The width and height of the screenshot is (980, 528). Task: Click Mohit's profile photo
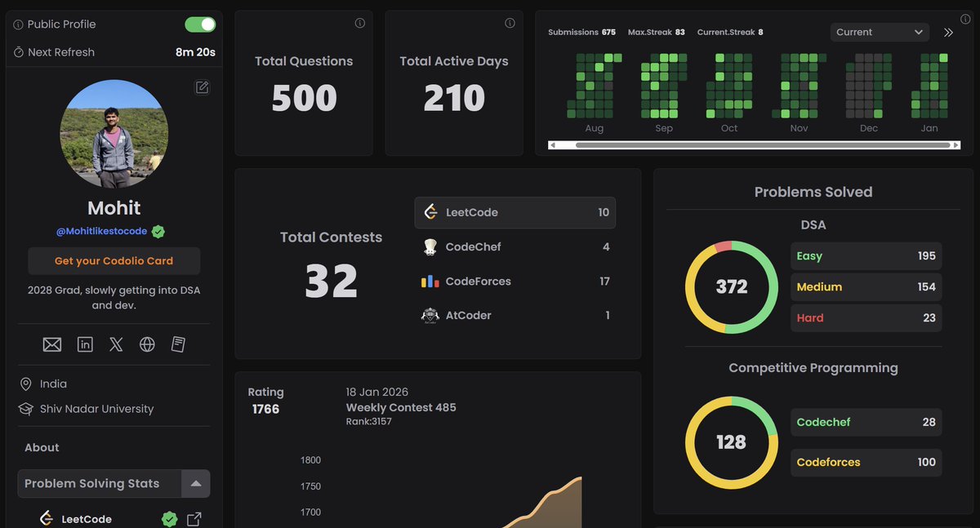coord(114,135)
